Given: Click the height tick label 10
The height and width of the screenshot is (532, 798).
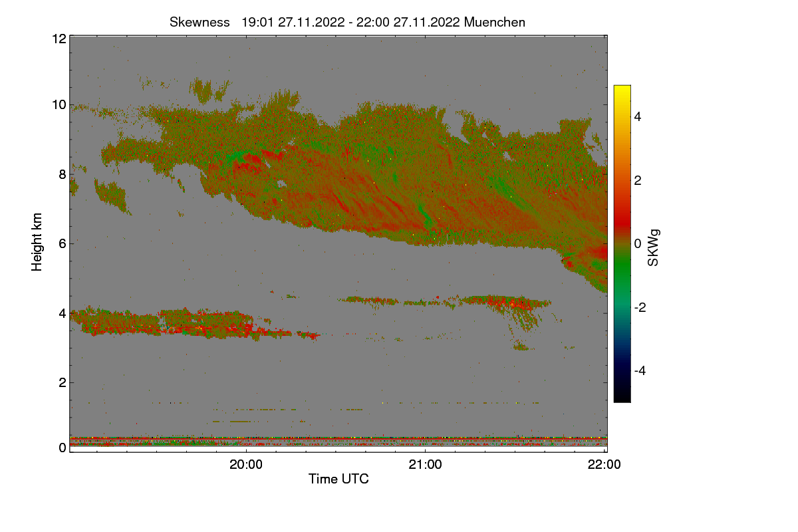Looking at the screenshot, I should (x=59, y=104).
